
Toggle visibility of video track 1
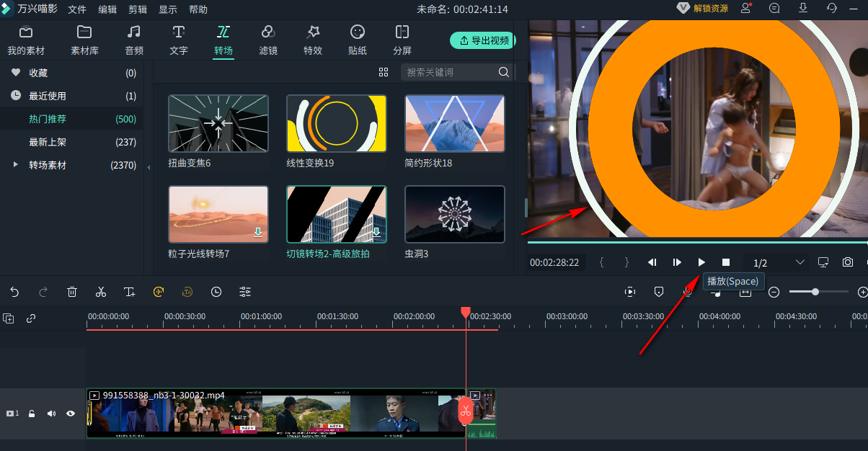point(71,414)
